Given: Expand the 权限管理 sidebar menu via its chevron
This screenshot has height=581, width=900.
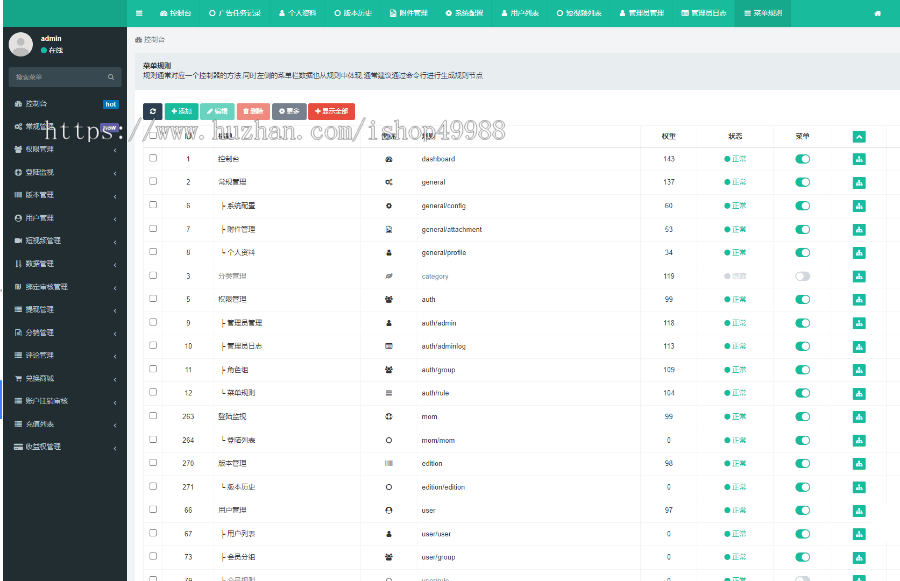Looking at the screenshot, I should tap(115, 150).
